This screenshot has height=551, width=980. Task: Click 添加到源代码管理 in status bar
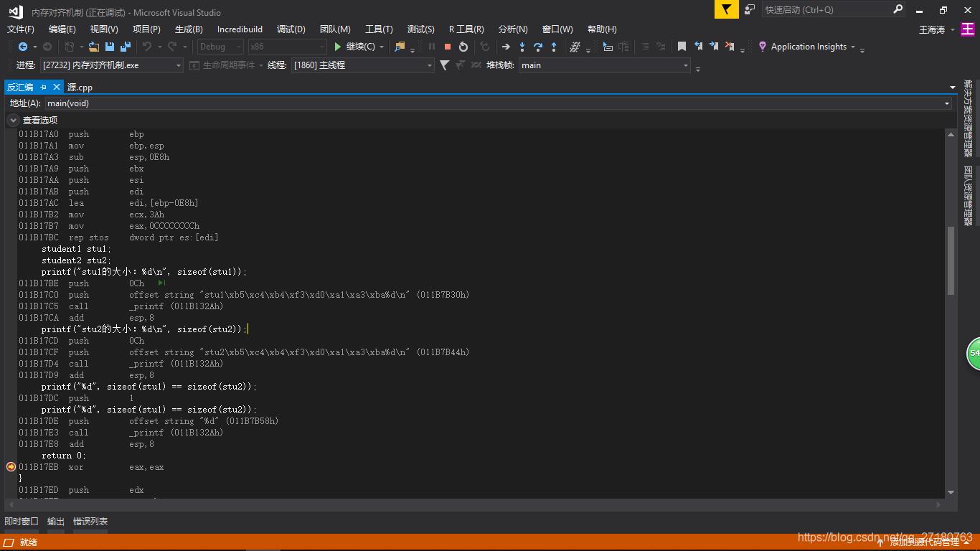tap(924, 542)
